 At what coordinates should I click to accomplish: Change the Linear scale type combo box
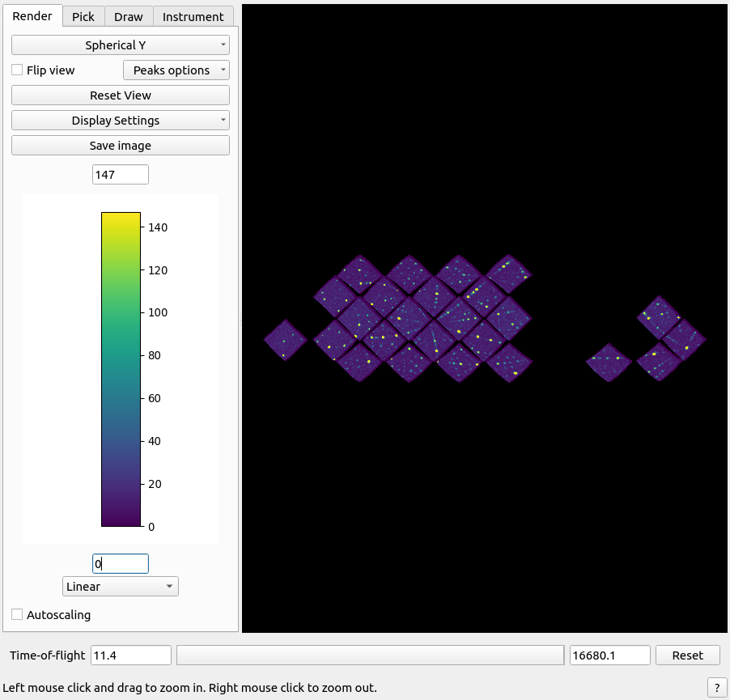point(121,587)
